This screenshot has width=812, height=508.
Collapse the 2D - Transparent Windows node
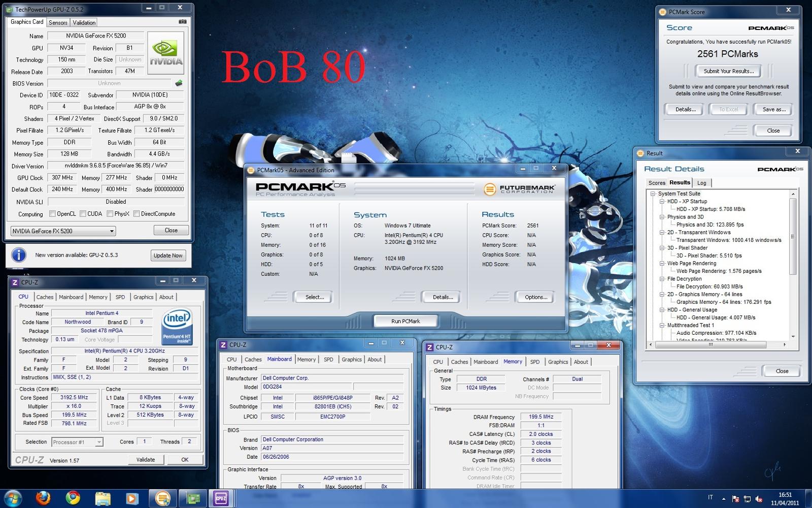[x=662, y=232]
